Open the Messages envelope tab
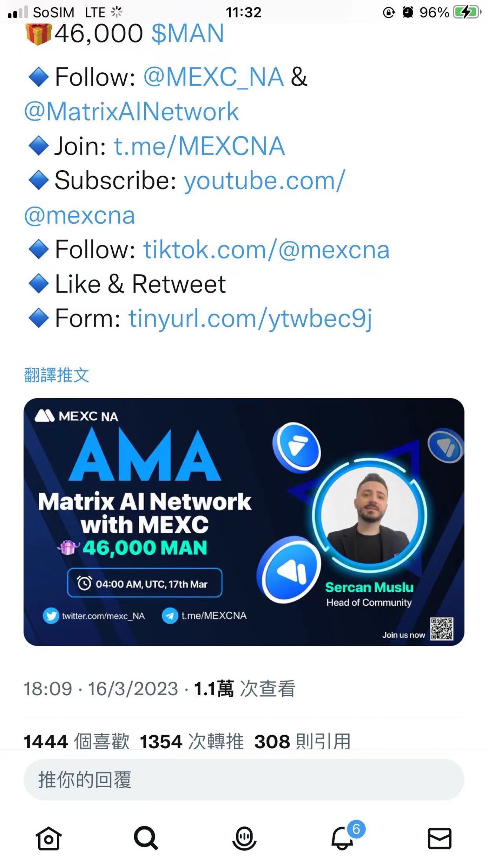 point(439,839)
